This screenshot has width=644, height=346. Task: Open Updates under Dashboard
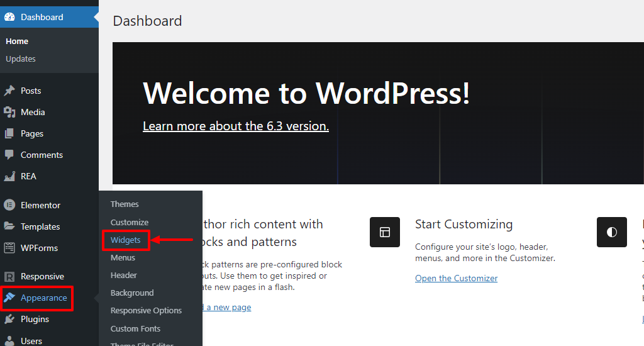coord(21,59)
